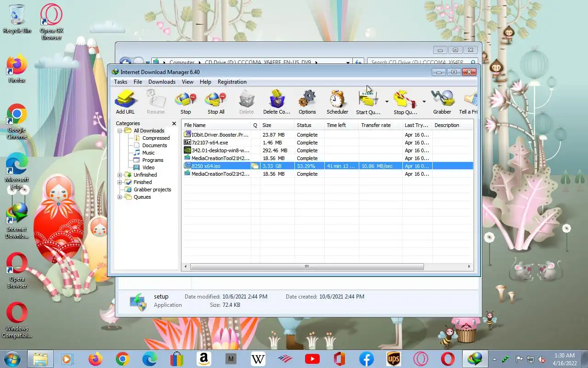Open Opera GX Browser desktop shortcut
588x368 pixels.
click(51, 21)
